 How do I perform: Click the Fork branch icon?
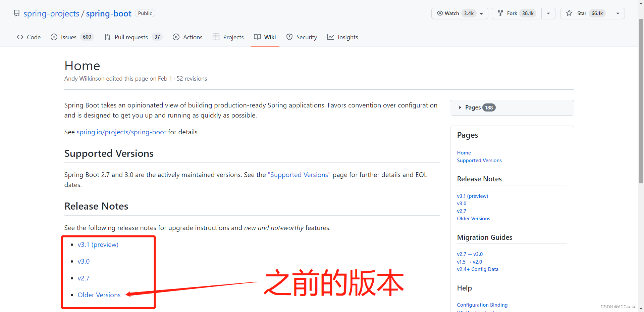pos(500,13)
